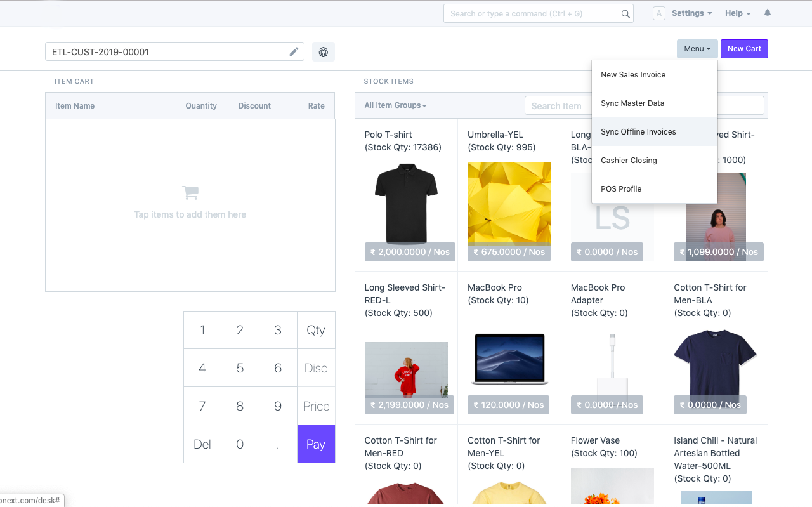Click the icon button beside customer field
The height and width of the screenshot is (507, 812).
click(x=324, y=52)
